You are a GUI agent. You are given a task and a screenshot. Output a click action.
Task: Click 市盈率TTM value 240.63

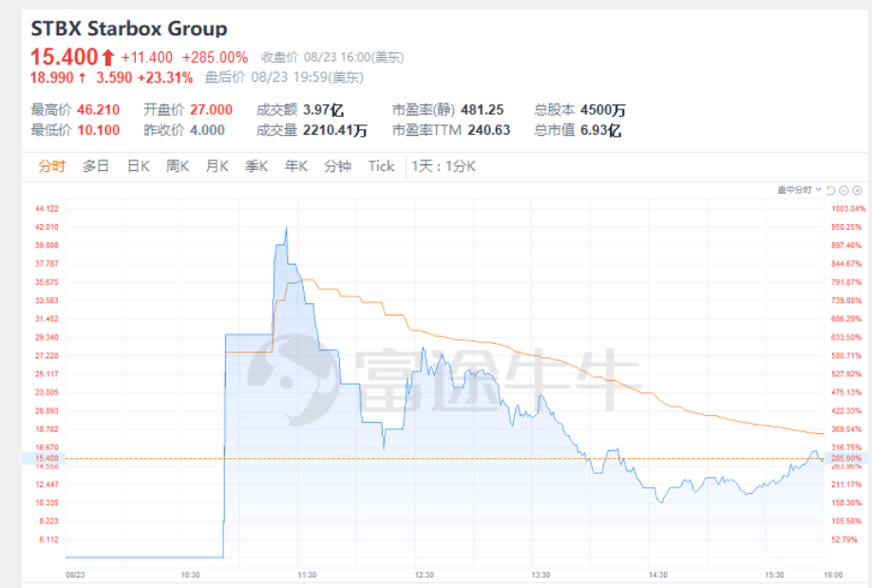point(488,130)
